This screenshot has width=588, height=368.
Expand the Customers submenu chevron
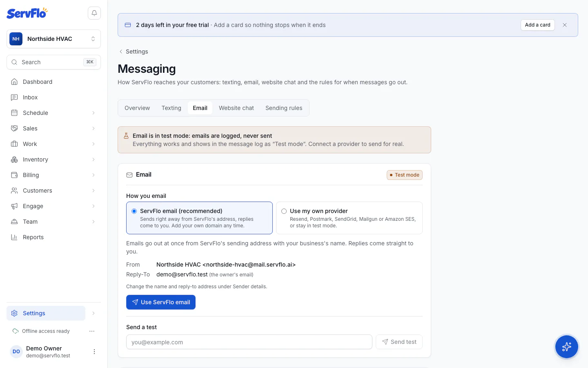pos(94,191)
